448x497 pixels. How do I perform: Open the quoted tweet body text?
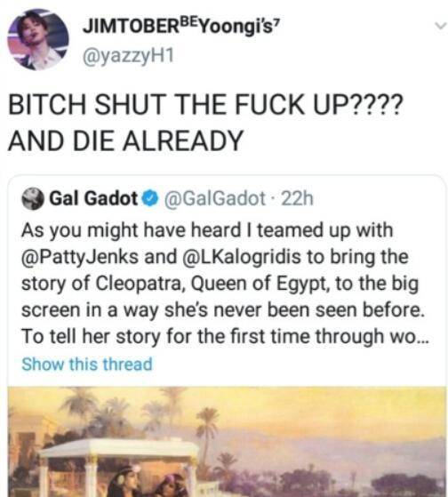click(x=224, y=283)
